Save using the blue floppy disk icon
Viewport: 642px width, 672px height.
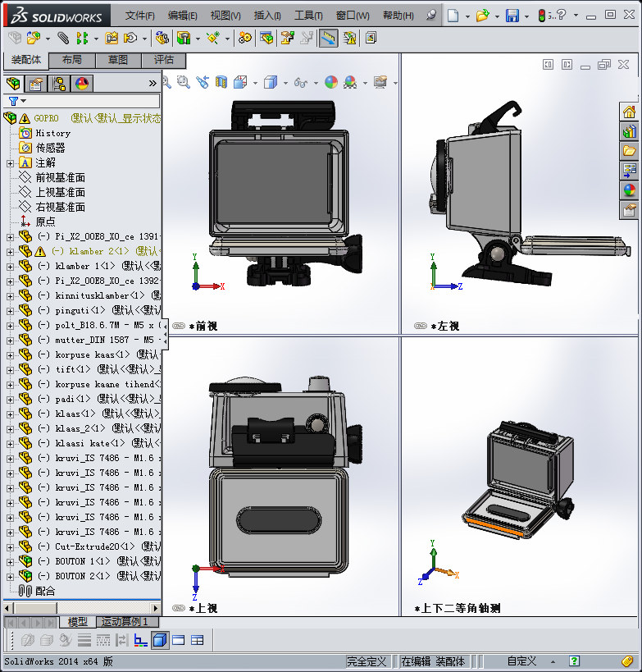pos(512,16)
